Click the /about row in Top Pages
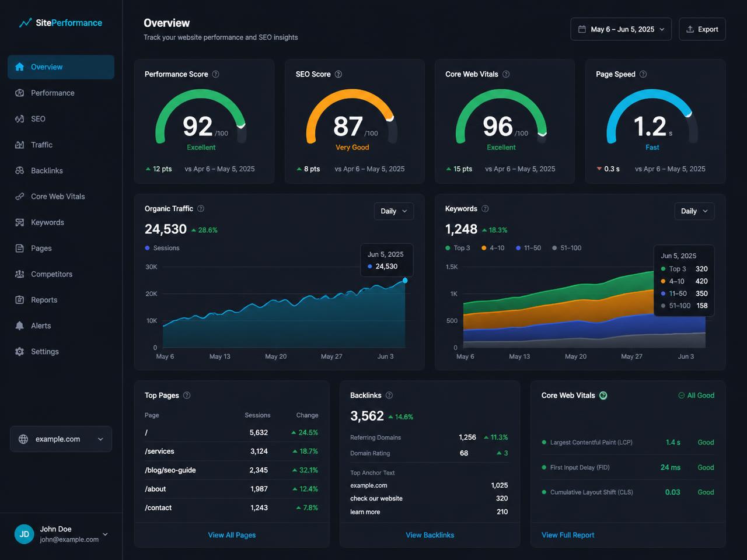This screenshot has width=747, height=560. click(232, 489)
